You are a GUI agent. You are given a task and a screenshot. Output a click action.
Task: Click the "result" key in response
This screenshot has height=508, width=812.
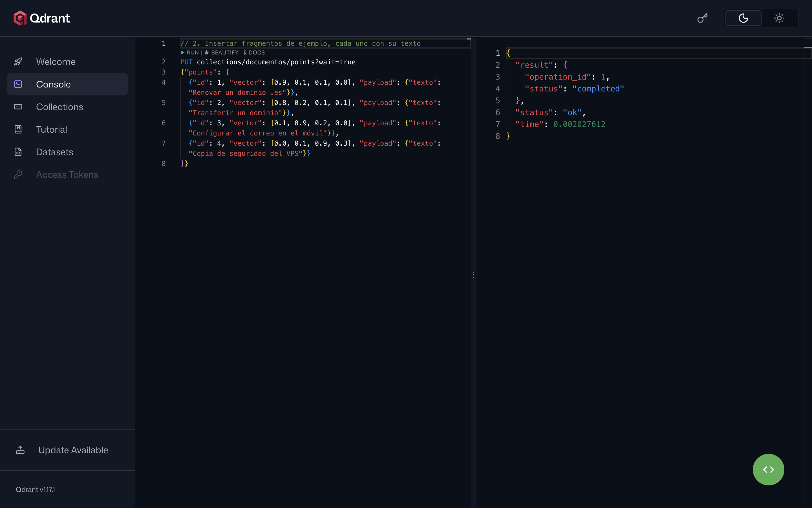tap(534, 65)
